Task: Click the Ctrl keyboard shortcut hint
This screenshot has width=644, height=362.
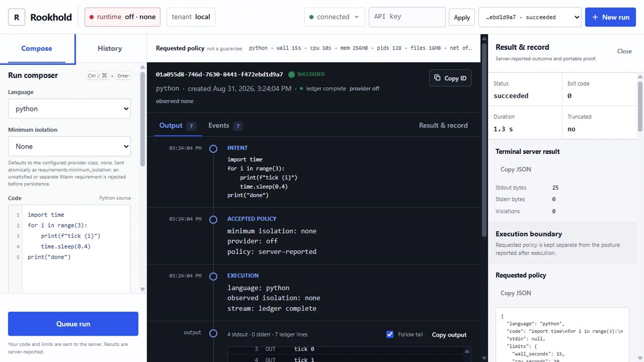Action: (x=92, y=76)
